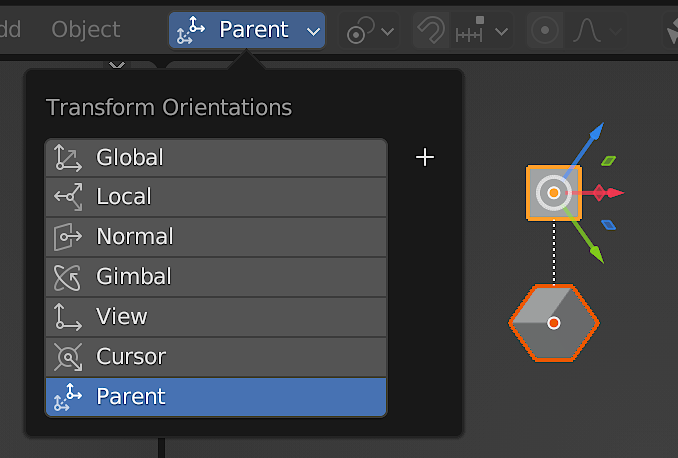The width and height of the screenshot is (678, 458).
Task: Select Gimbal orientation
Action: [216, 276]
